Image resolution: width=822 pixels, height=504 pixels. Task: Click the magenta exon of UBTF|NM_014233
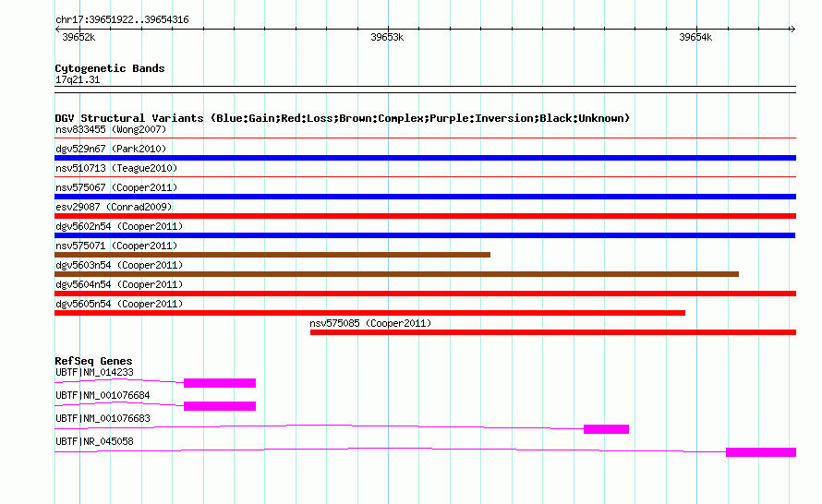tap(220, 383)
